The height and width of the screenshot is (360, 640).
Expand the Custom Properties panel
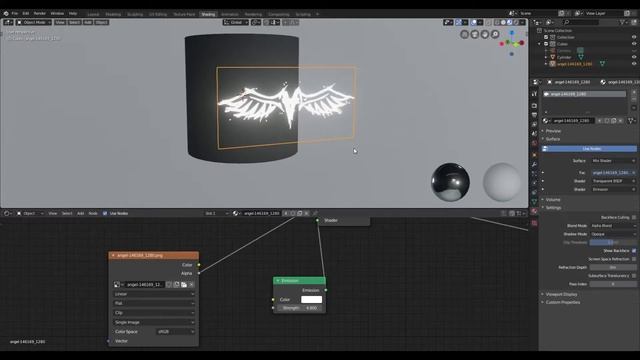tap(562, 302)
